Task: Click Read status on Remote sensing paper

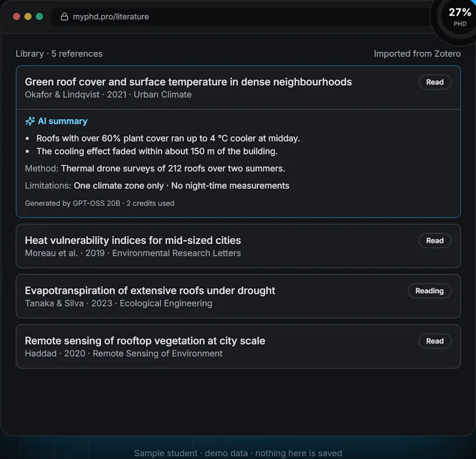Action: tap(435, 341)
